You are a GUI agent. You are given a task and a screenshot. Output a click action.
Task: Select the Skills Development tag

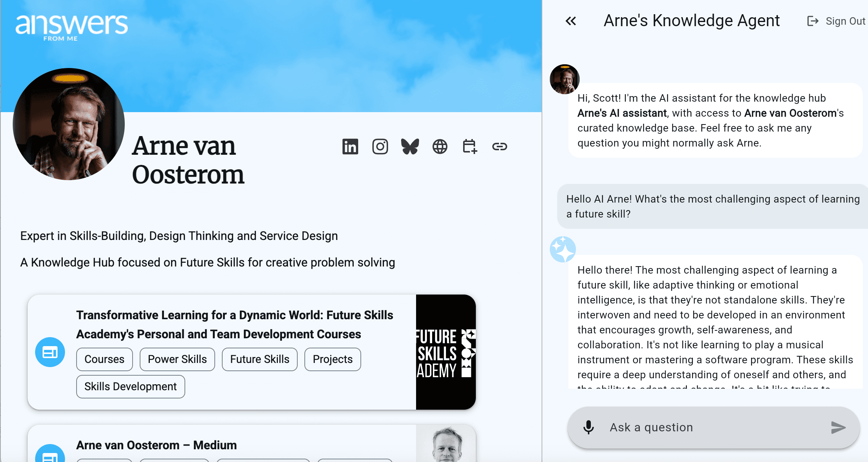coord(130,386)
